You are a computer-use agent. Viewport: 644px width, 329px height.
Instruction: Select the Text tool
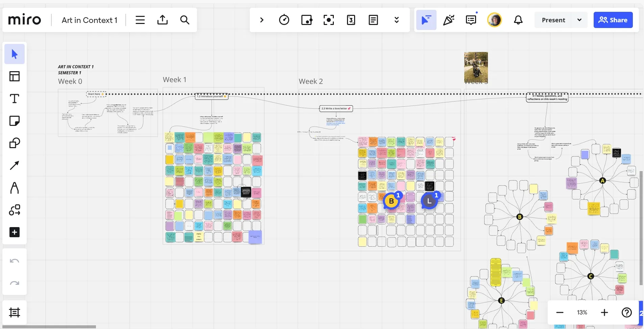(15, 99)
